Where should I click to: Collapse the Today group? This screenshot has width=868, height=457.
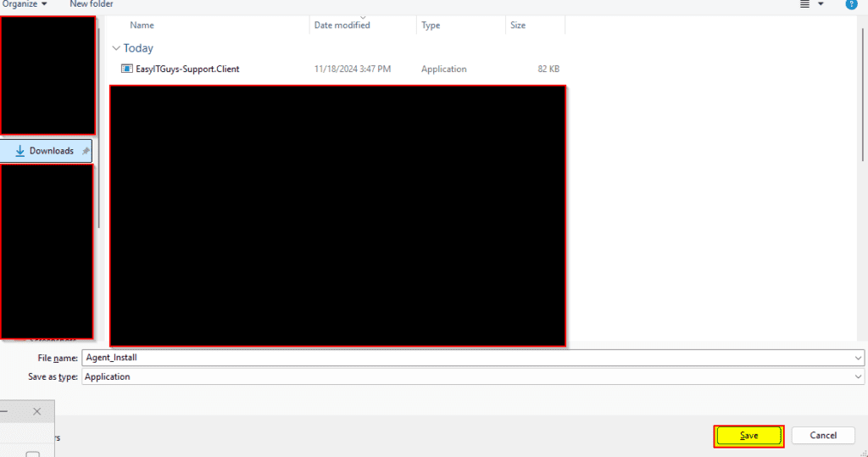(116, 48)
